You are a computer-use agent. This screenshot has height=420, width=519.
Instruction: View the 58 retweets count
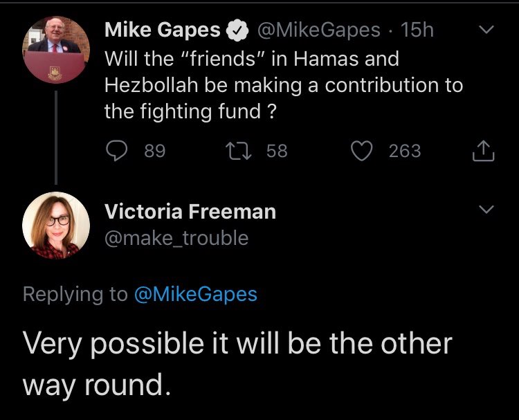277,151
